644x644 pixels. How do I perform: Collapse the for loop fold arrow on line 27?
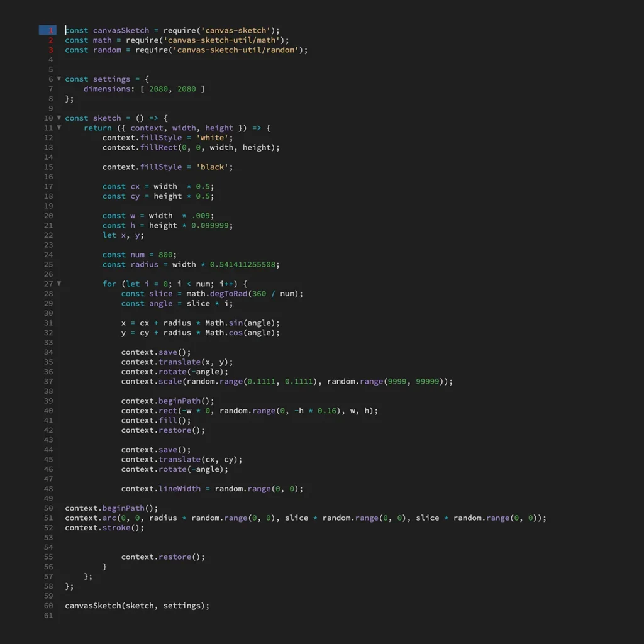pyautogui.click(x=58, y=284)
